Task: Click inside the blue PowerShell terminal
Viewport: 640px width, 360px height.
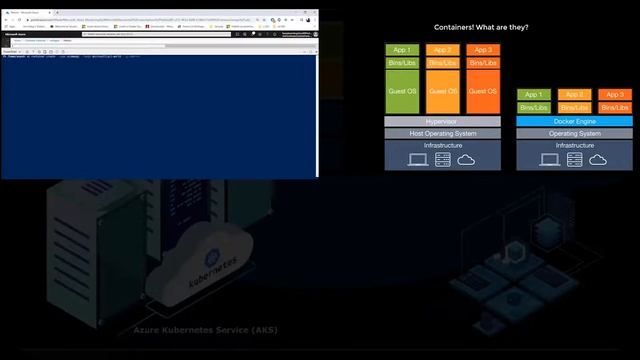Action: pyautogui.click(x=158, y=116)
